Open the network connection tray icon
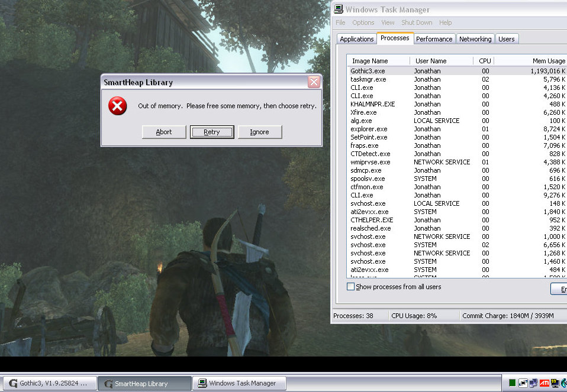 (533, 383)
